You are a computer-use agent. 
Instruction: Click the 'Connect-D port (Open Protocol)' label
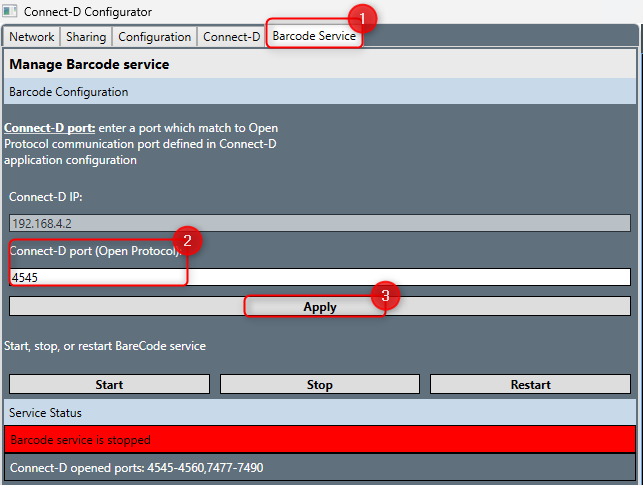tap(95, 251)
